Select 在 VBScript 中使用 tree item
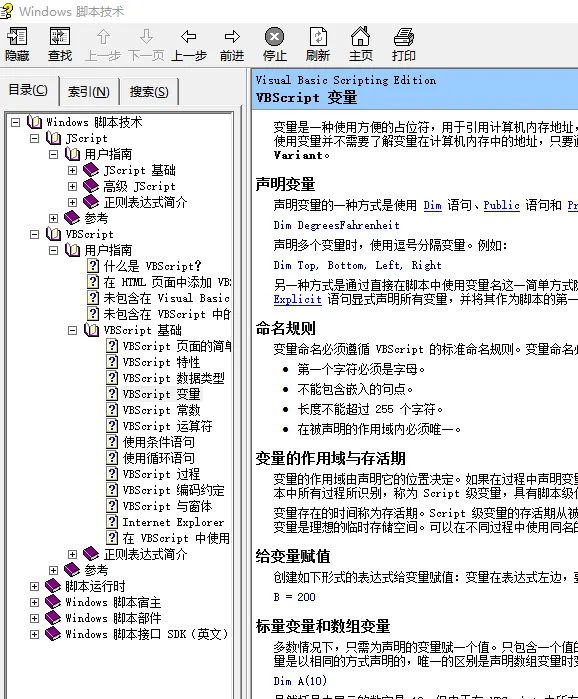 176,538
